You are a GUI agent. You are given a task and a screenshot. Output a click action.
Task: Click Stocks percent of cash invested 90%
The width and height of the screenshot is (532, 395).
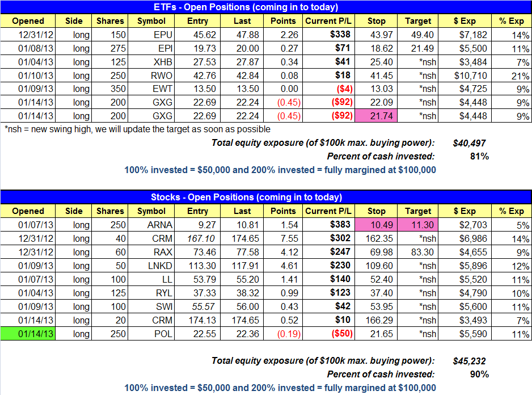click(479, 374)
